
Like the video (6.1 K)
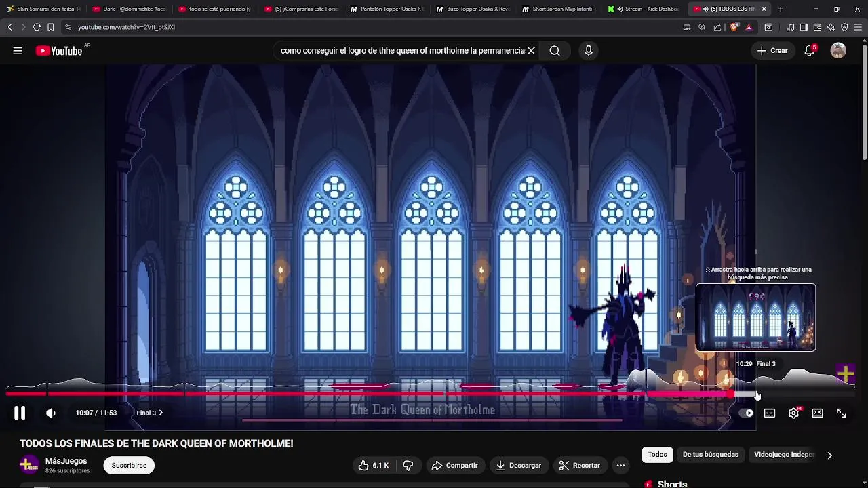point(374,465)
